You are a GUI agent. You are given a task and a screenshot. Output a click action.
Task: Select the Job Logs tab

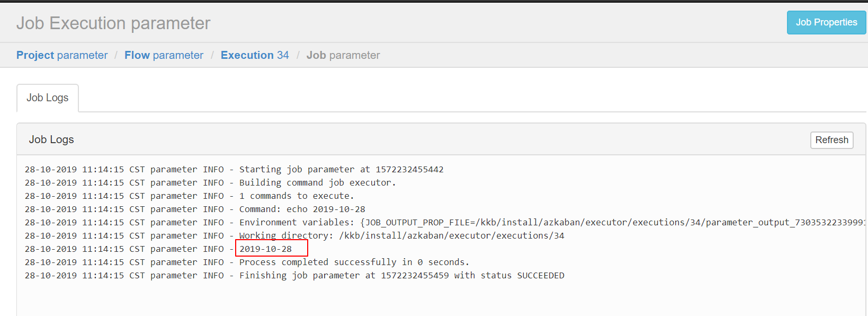coord(48,98)
